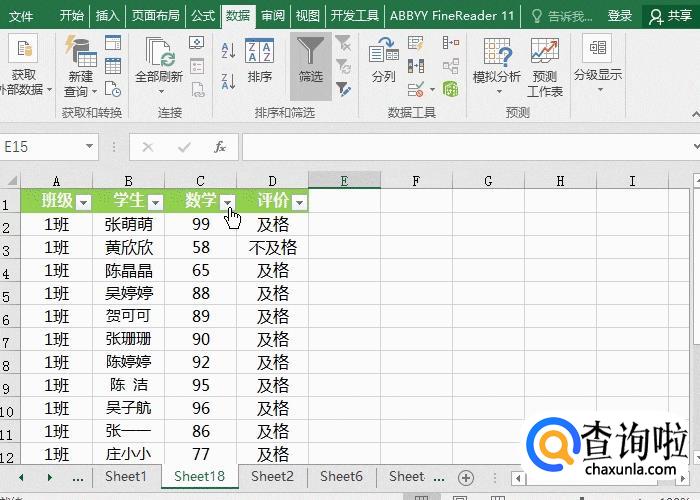The width and height of the screenshot is (700, 500).
Task: Click the reapply filter icon
Action: tap(343, 66)
